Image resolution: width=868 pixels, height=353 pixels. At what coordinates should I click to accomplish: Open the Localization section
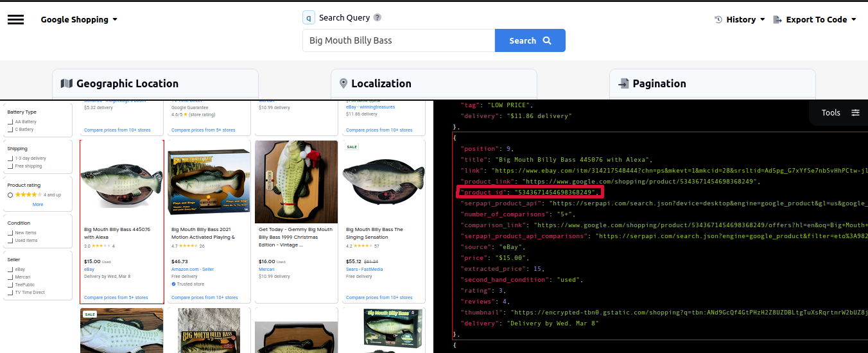click(434, 84)
